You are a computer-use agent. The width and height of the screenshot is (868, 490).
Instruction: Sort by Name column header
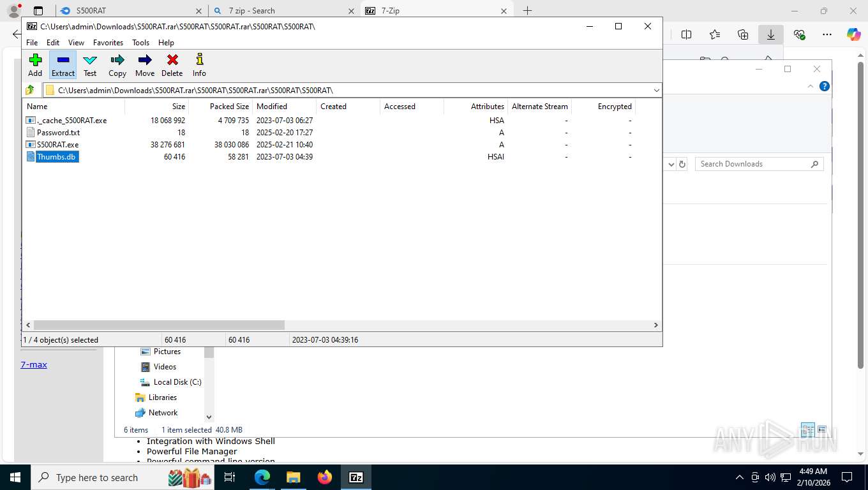tap(73, 107)
